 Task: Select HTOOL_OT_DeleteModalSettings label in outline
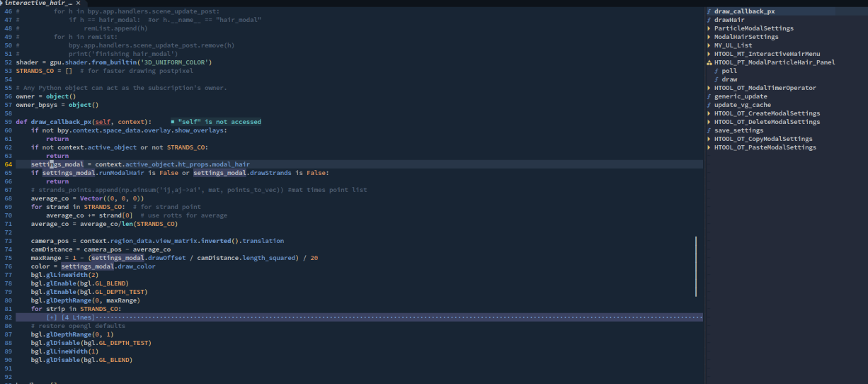coord(767,122)
